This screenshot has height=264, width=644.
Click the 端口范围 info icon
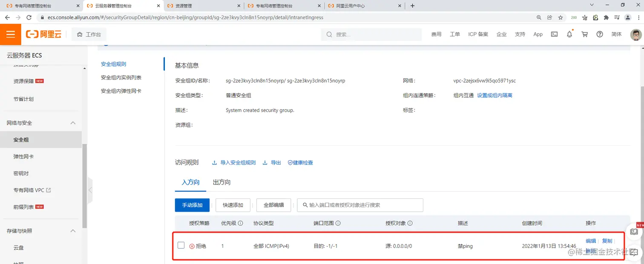tap(338, 223)
